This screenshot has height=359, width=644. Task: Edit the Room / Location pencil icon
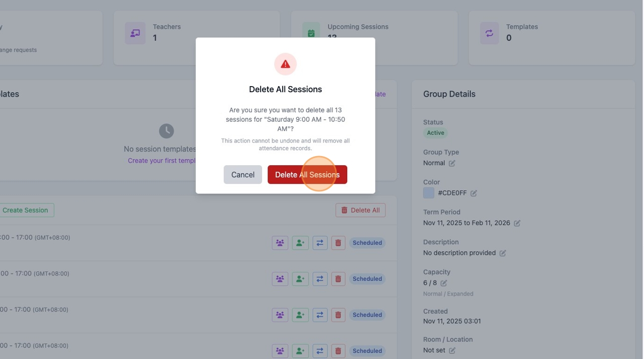click(x=452, y=350)
